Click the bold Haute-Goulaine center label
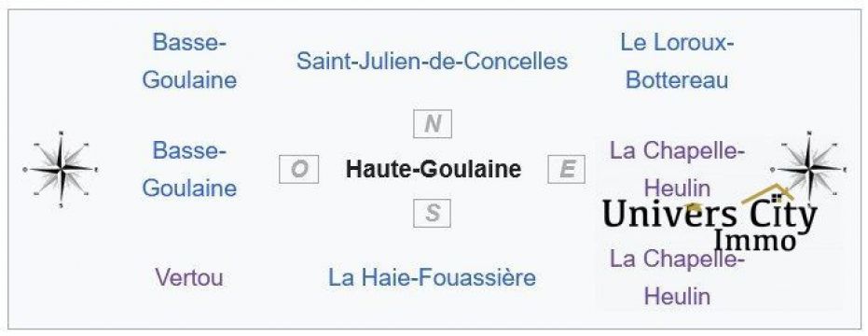Screen dimensions: 868x336 click(433, 169)
